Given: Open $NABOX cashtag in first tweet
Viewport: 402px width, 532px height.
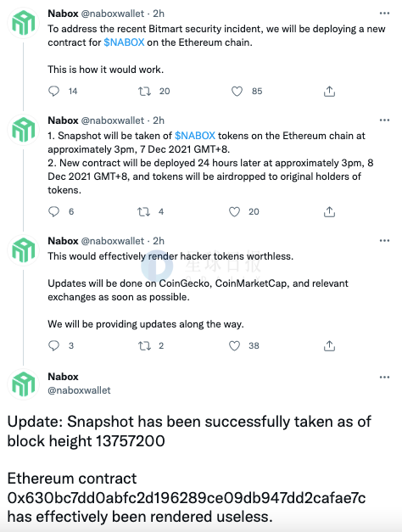Looking at the screenshot, I should [x=124, y=42].
